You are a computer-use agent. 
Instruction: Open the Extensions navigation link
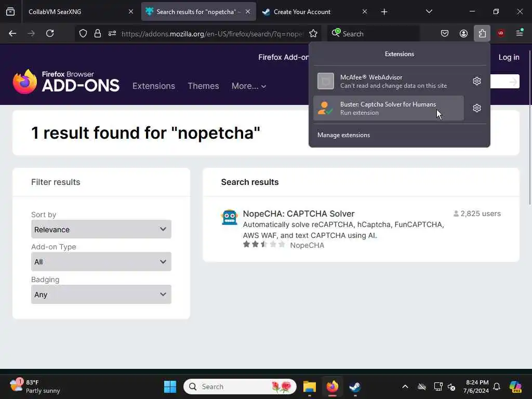[154, 86]
